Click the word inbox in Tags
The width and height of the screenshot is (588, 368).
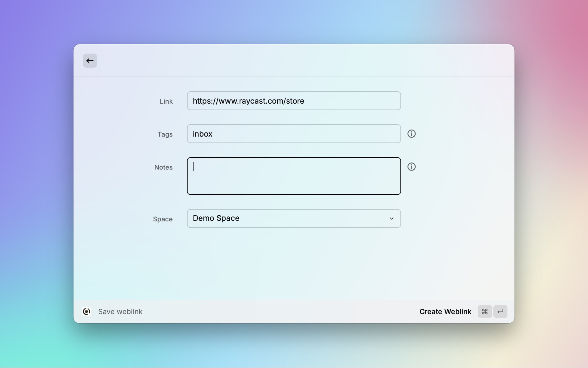[203, 134]
